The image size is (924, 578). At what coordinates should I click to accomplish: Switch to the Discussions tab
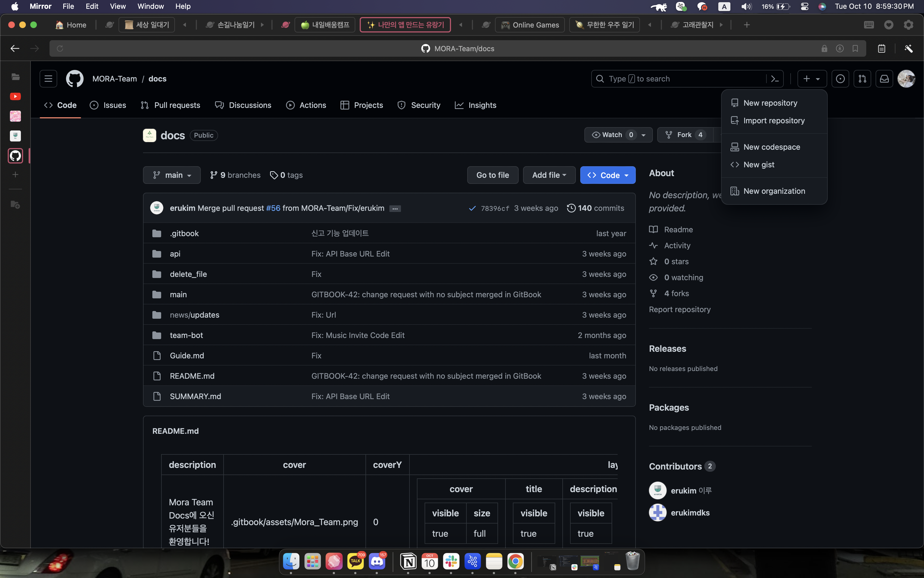(x=243, y=105)
